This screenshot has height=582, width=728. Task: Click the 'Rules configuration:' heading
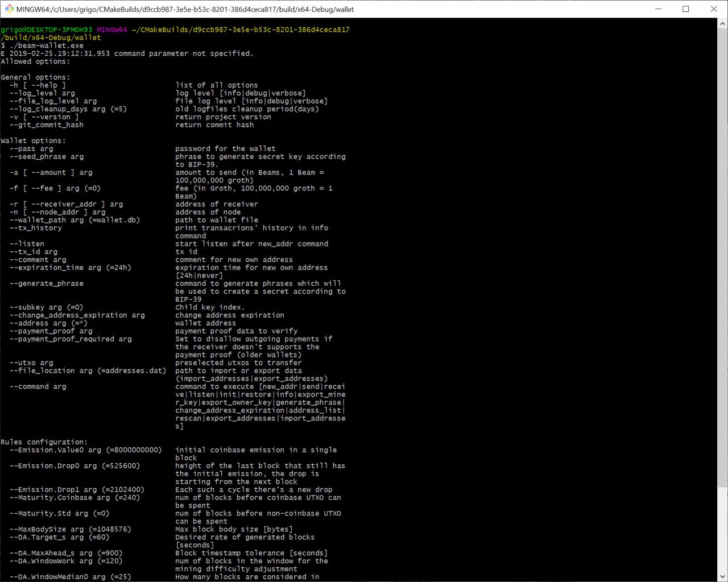pos(44,443)
